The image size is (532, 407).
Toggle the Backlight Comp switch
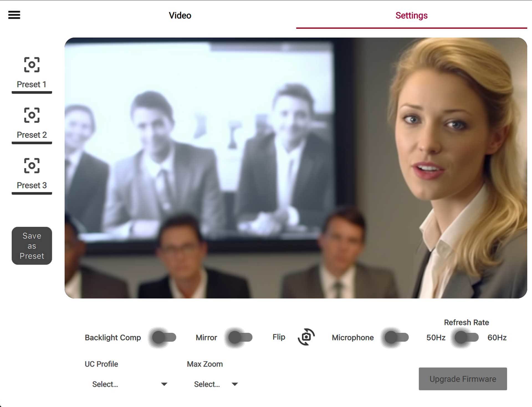(164, 337)
